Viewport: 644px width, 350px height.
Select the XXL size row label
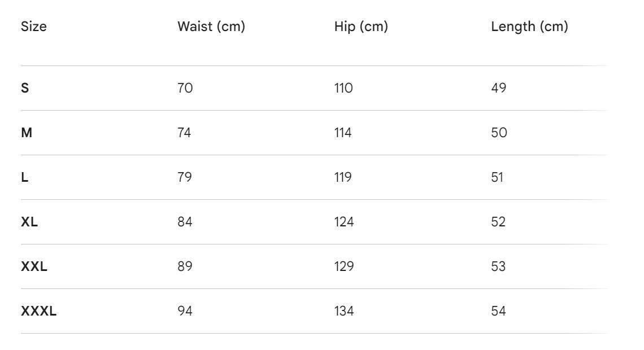point(34,266)
